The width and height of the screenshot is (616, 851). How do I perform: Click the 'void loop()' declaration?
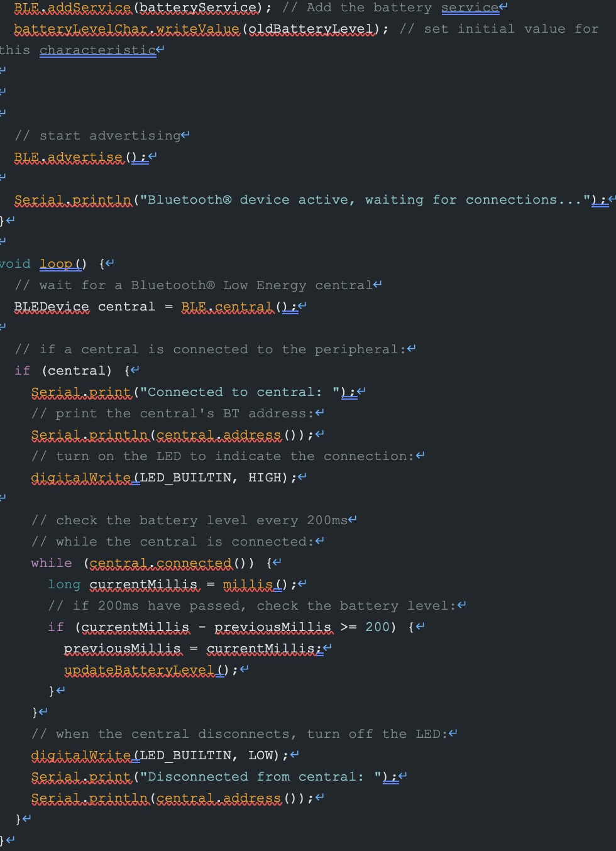(43, 264)
